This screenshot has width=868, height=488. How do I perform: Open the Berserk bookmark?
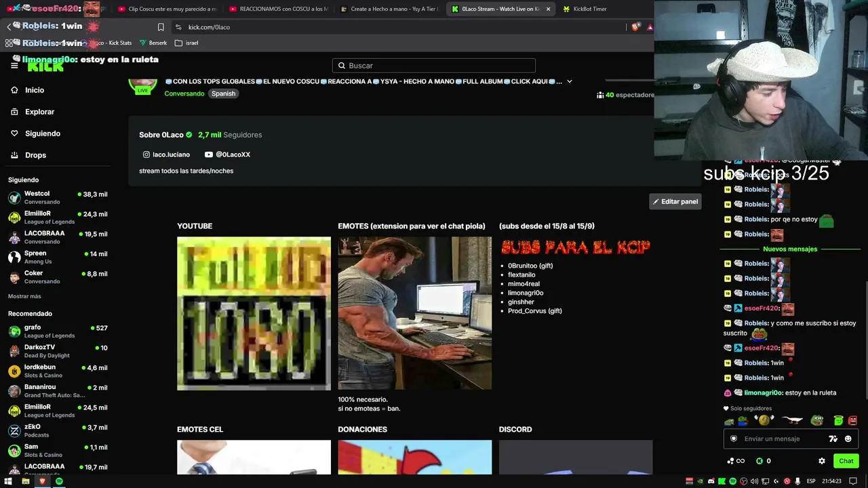[x=153, y=43]
